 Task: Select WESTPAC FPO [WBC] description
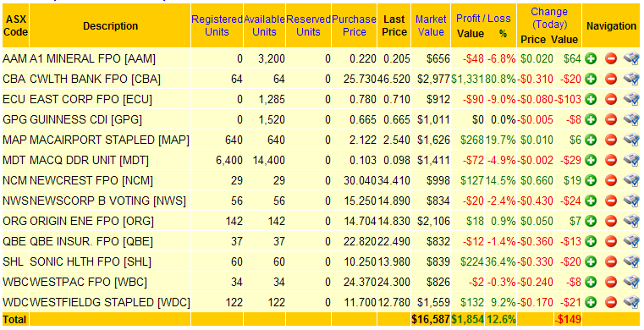point(88,282)
